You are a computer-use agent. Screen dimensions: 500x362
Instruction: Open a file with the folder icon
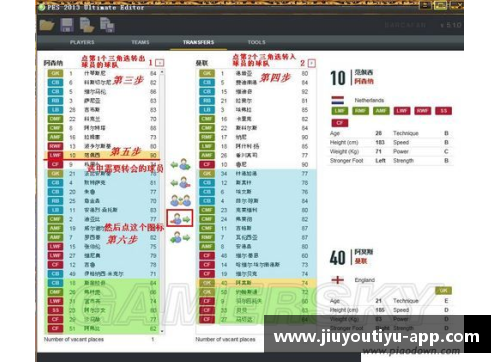(x=47, y=25)
